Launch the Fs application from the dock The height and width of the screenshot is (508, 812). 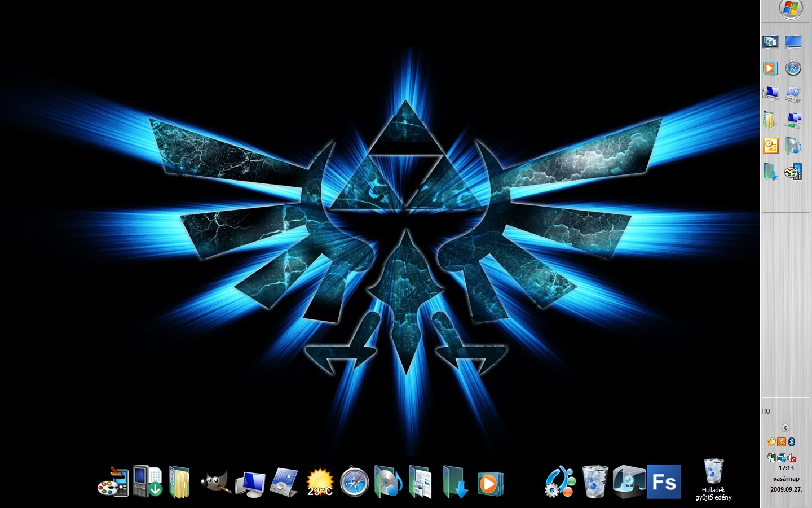664,482
